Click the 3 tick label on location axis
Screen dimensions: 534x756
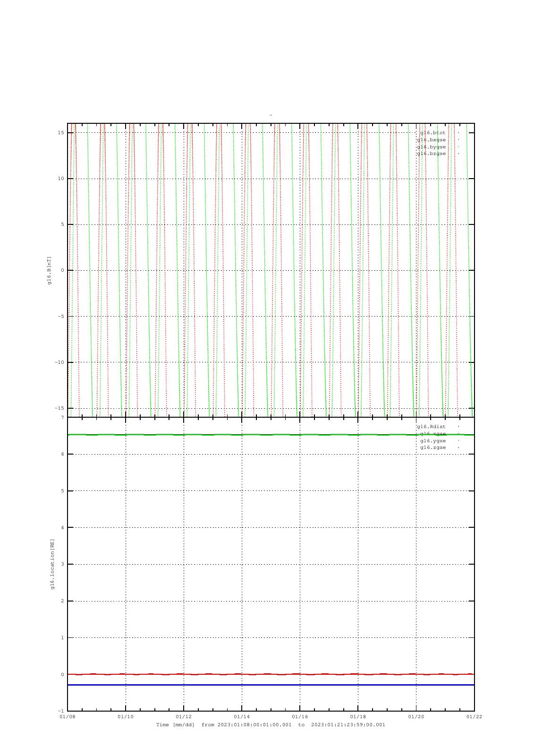point(62,564)
